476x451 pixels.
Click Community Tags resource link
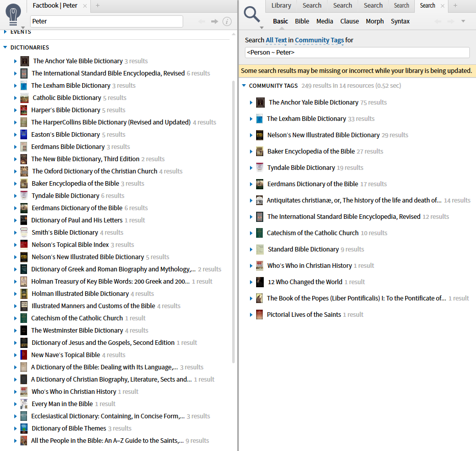[x=319, y=40]
